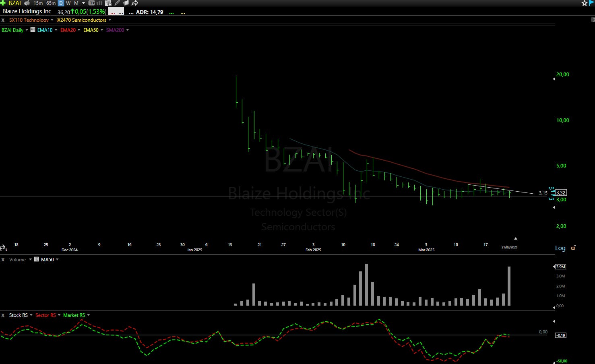Click the 3.9M volume value label
595x364 pixels.
[x=561, y=267]
